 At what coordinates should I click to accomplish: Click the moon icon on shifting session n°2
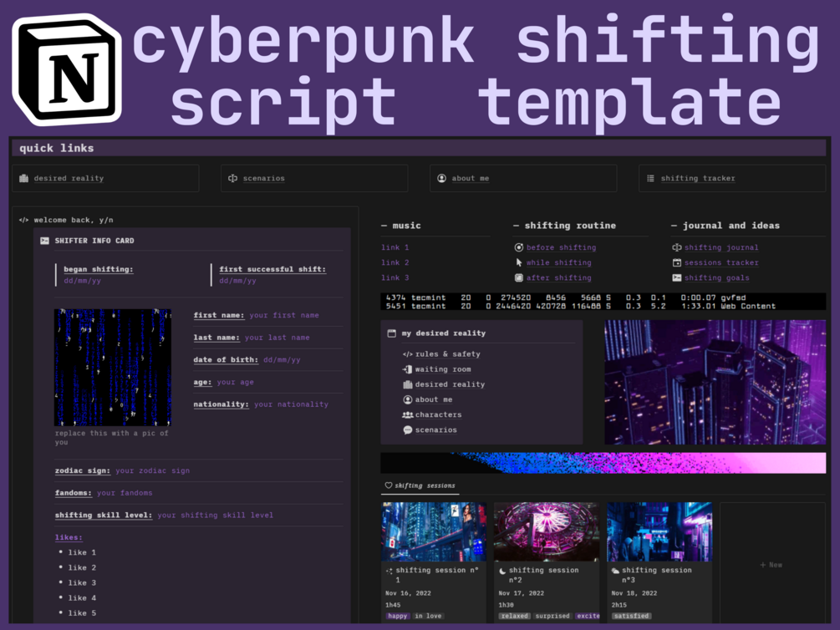[x=502, y=571]
